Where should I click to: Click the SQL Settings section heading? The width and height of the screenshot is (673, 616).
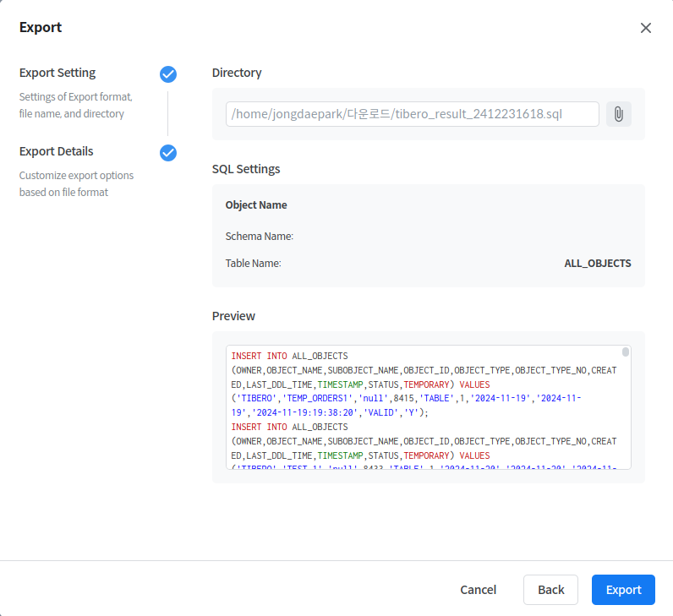pos(246,169)
